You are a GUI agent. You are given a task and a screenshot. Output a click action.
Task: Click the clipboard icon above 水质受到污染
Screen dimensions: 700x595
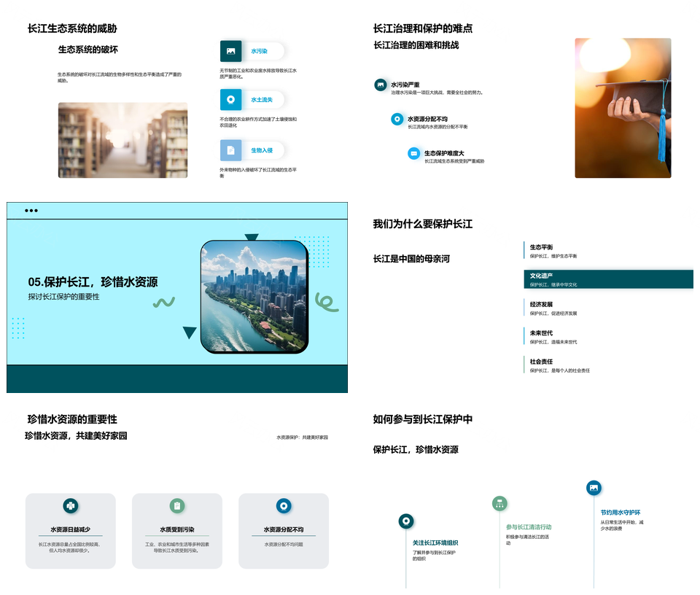click(177, 505)
